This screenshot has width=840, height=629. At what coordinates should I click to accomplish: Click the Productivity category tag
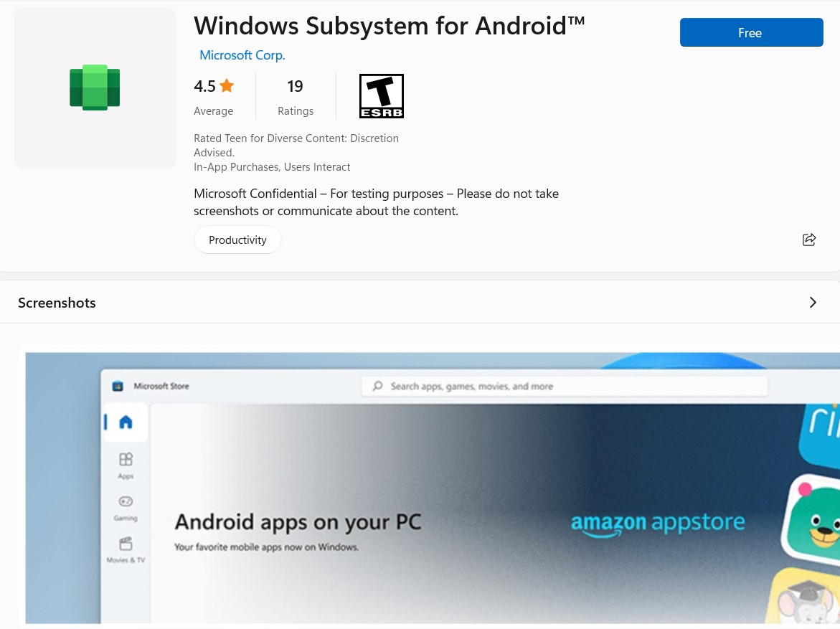pyautogui.click(x=237, y=240)
